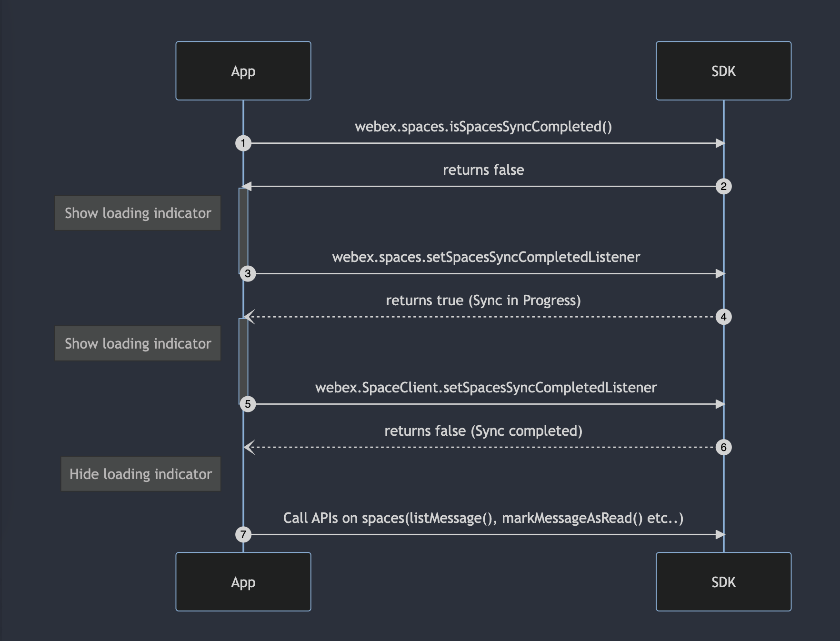The width and height of the screenshot is (840, 641).
Task: Click sequence number 7 circle
Action: [x=243, y=534]
